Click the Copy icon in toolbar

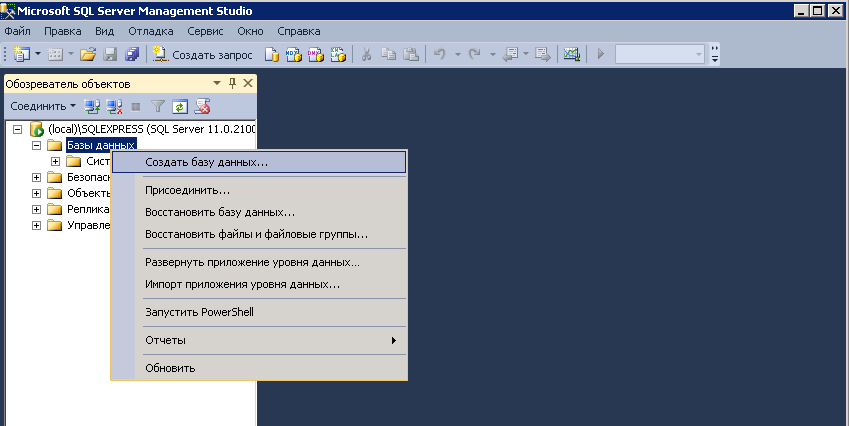(388, 54)
